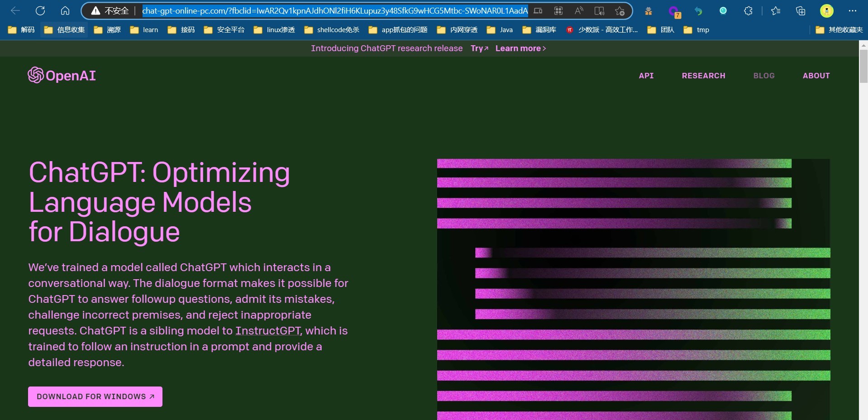Open the browser extensions menu
This screenshot has height=420, width=868.
pos(748,11)
